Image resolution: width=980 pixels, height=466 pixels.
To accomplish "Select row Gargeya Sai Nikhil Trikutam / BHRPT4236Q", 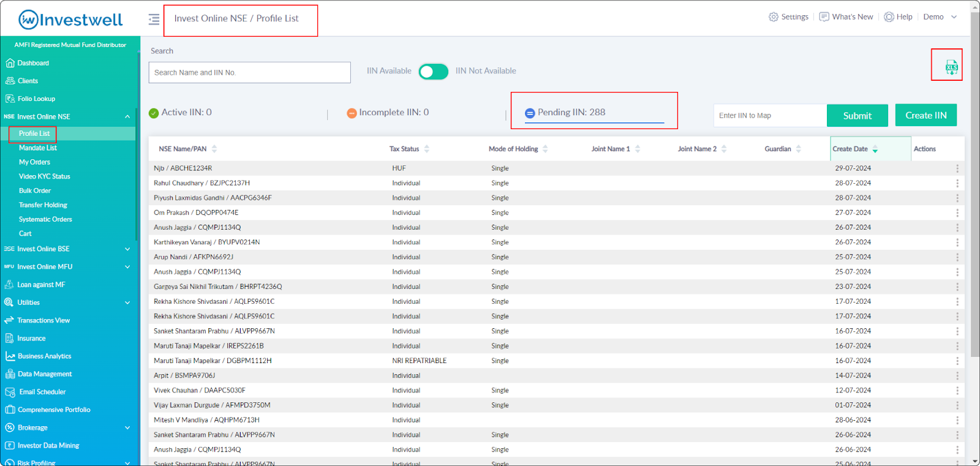I will click(x=556, y=287).
